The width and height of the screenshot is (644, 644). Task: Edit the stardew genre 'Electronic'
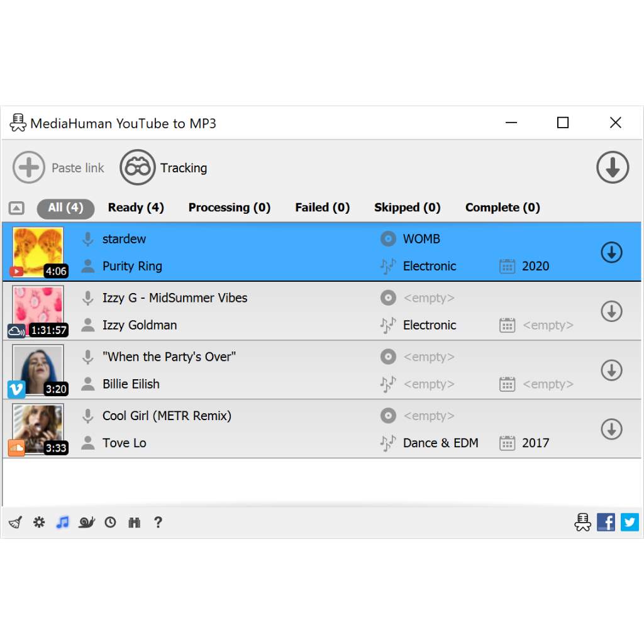pyautogui.click(x=430, y=267)
